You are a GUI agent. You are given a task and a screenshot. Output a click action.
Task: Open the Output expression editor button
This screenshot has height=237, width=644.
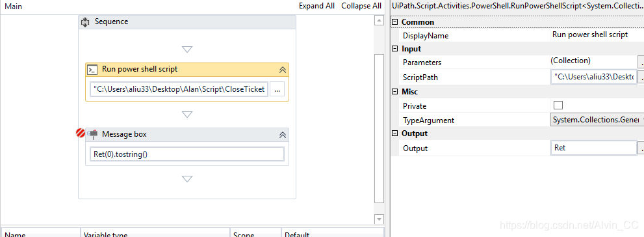click(641, 148)
